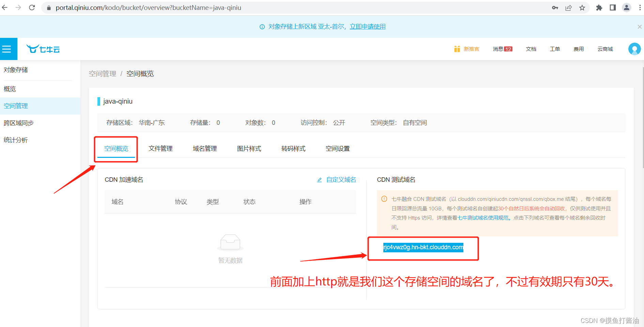Switch to 图片样式 tab

[249, 149]
